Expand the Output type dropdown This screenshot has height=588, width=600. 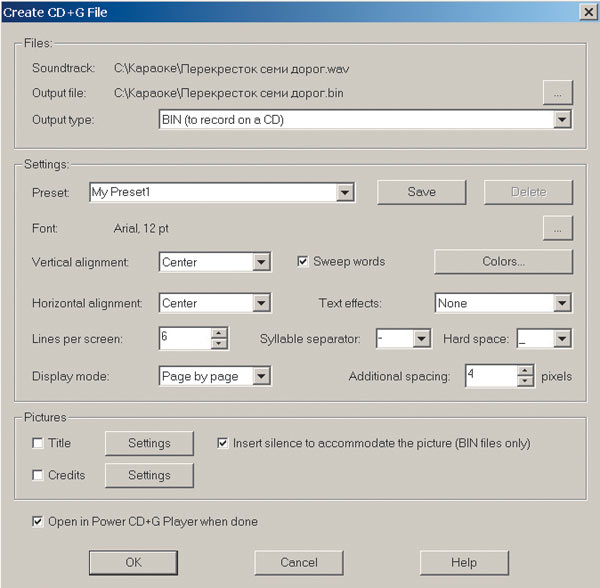[562, 120]
